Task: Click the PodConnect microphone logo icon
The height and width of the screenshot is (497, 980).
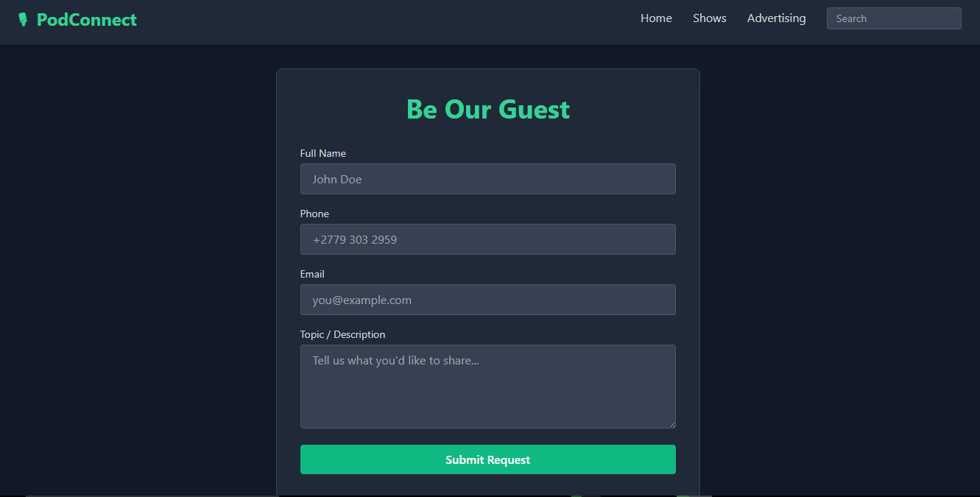Action: pyautogui.click(x=23, y=20)
